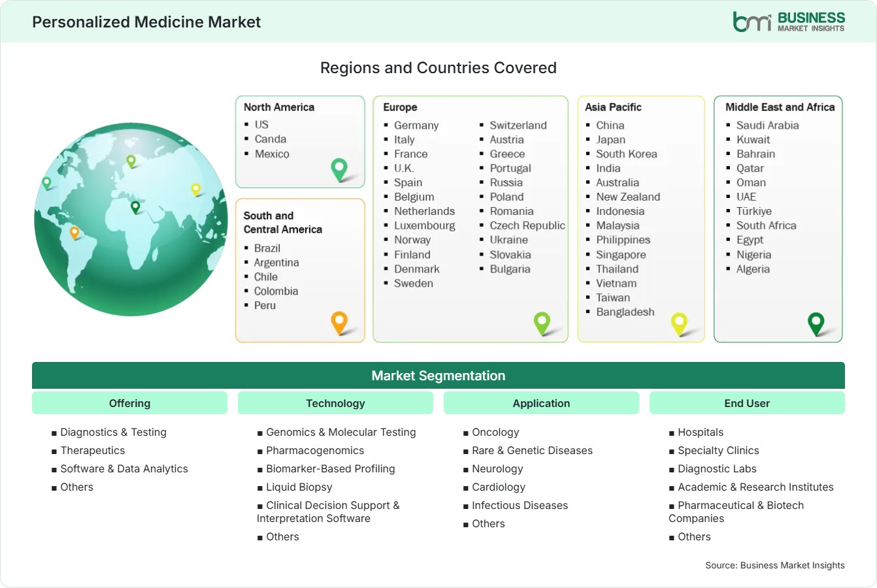Click Diagnostic Labs under End User
Viewport: 877px width, 588px height.
(x=717, y=468)
